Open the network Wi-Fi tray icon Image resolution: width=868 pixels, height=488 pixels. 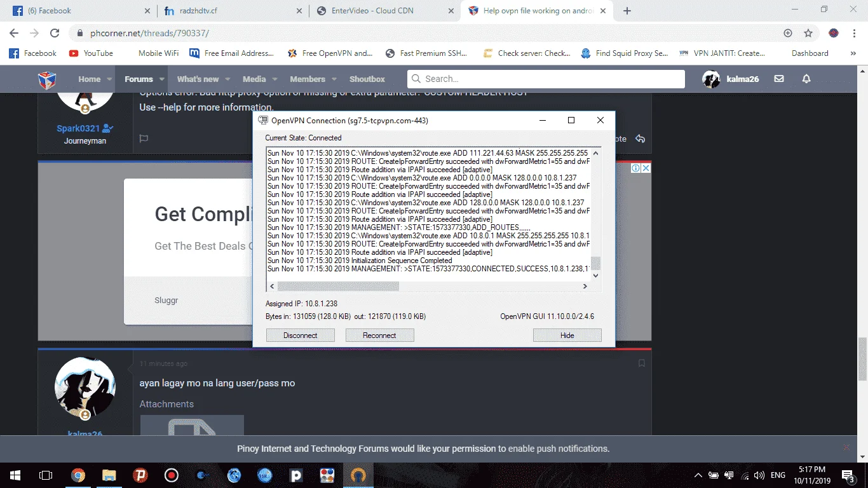tap(744, 475)
